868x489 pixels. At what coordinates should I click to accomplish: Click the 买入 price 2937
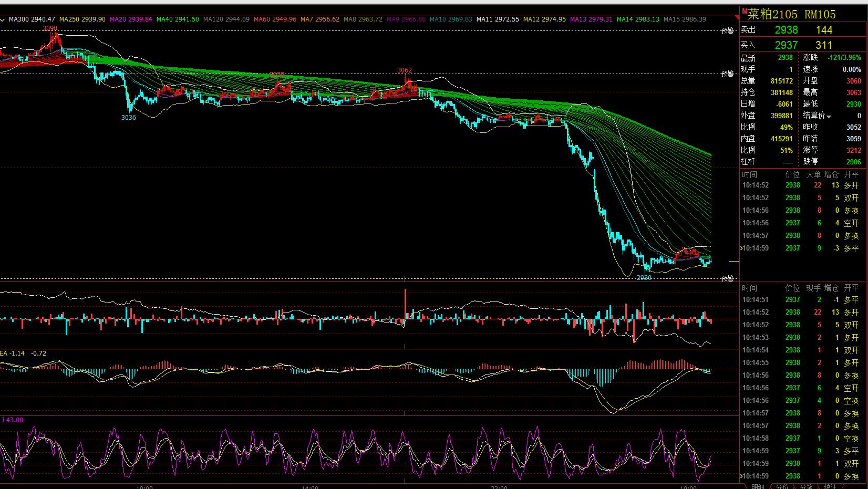tap(786, 45)
